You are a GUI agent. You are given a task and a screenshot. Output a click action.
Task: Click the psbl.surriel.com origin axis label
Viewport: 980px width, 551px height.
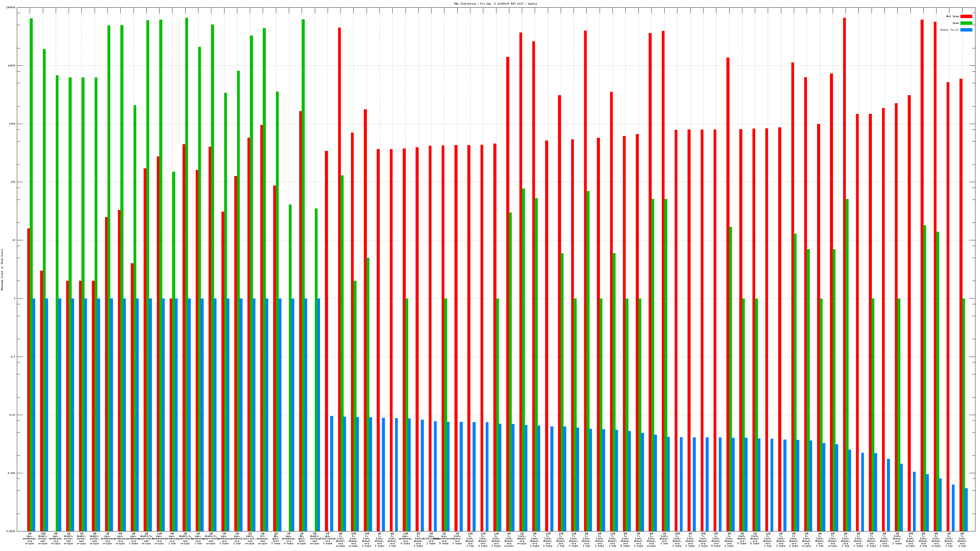pyautogui.click(x=250, y=538)
